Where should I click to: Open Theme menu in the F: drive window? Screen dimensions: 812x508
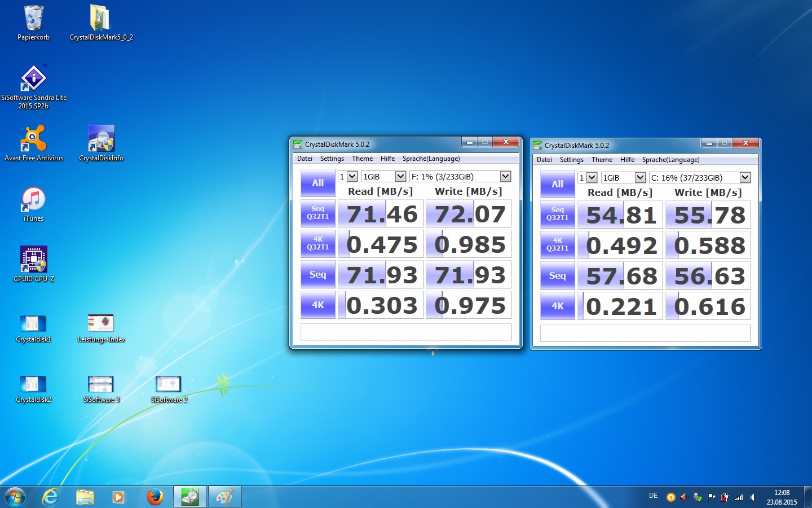[362, 159]
